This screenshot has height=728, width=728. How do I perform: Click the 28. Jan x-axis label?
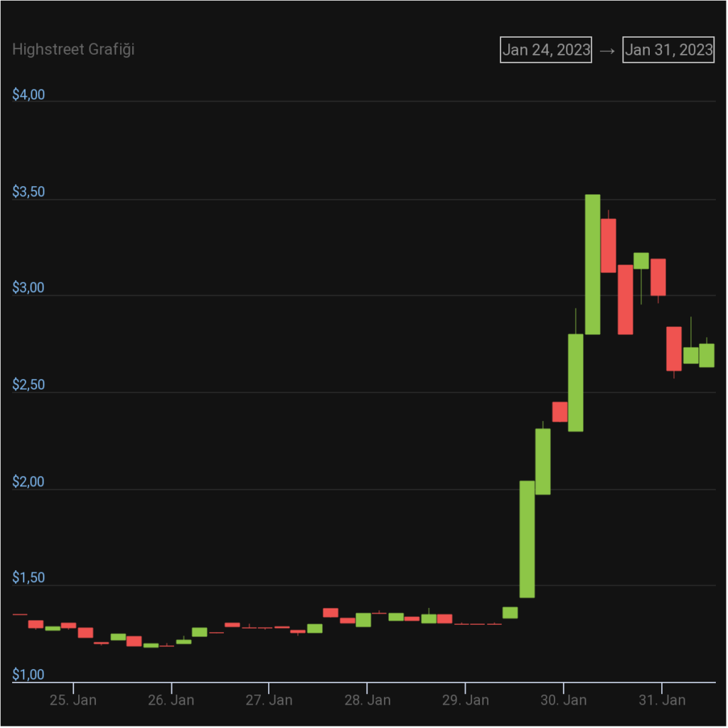[368, 700]
